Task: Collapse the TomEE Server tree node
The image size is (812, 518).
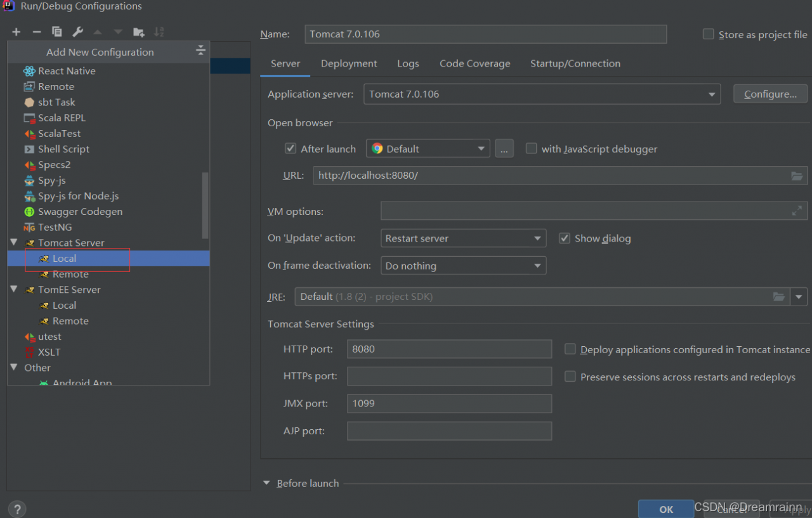Action: [14, 289]
